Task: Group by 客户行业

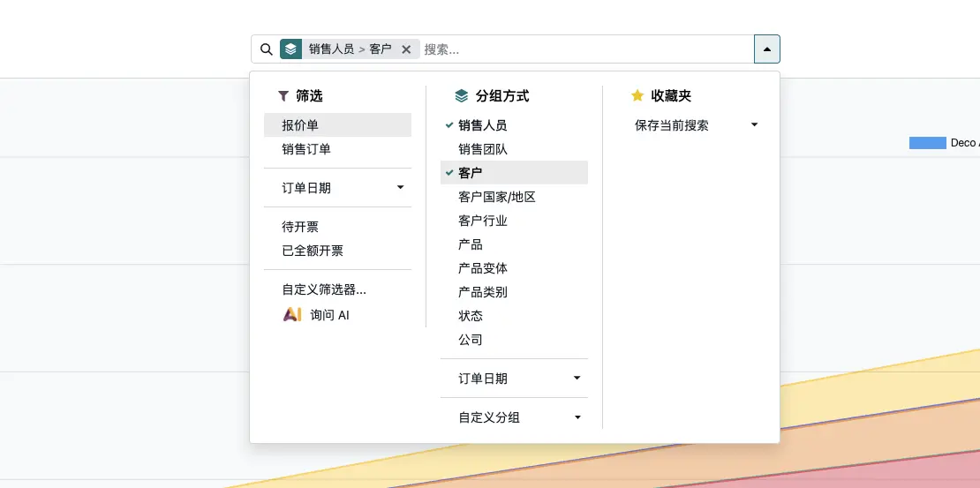Action: pos(514,221)
